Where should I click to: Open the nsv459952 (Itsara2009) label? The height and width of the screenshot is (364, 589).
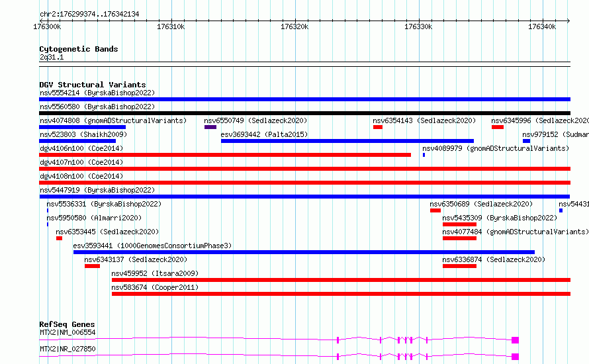(x=155, y=273)
